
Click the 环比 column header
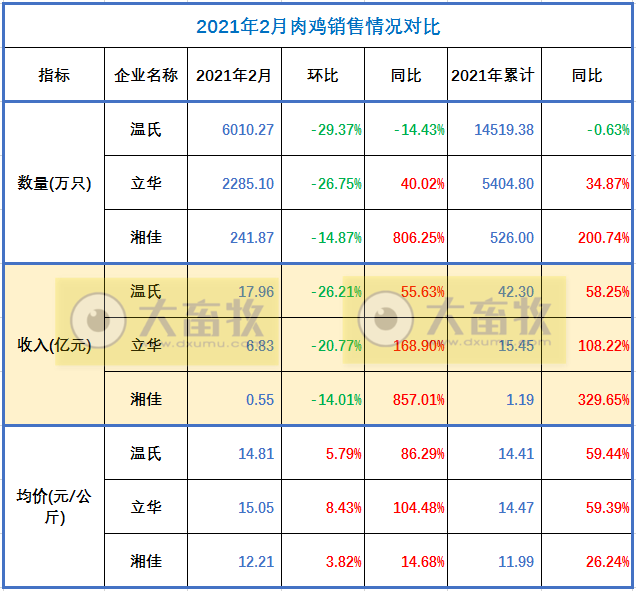[324, 75]
